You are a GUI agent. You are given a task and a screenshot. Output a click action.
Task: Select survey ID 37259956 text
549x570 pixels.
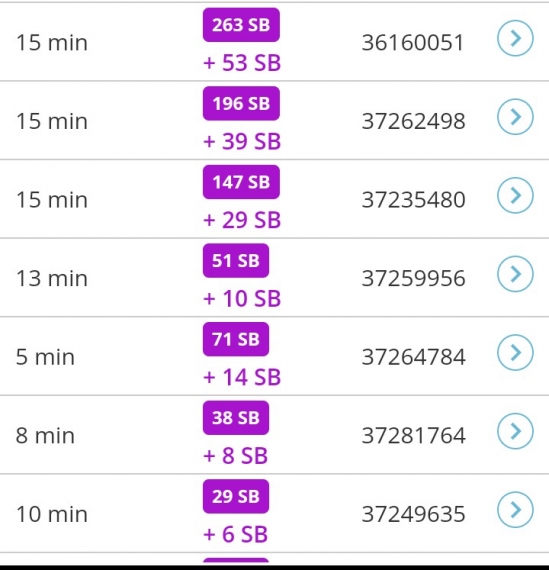click(x=413, y=278)
